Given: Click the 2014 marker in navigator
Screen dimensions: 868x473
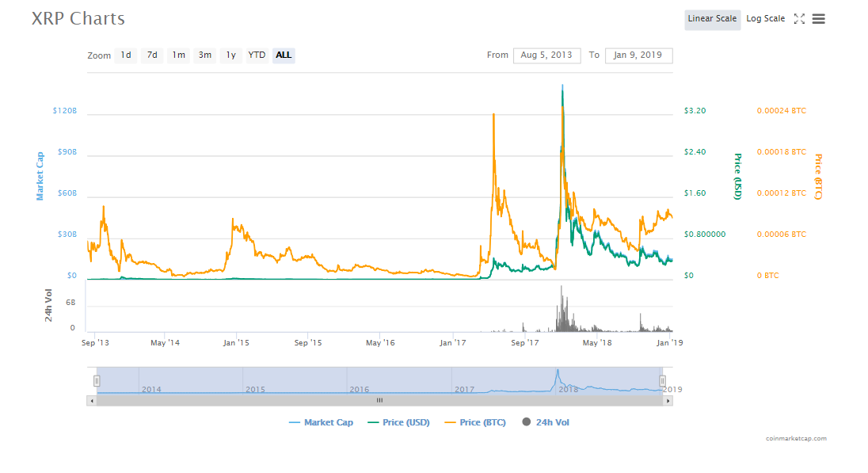Looking at the screenshot, I should [x=151, y=389].
